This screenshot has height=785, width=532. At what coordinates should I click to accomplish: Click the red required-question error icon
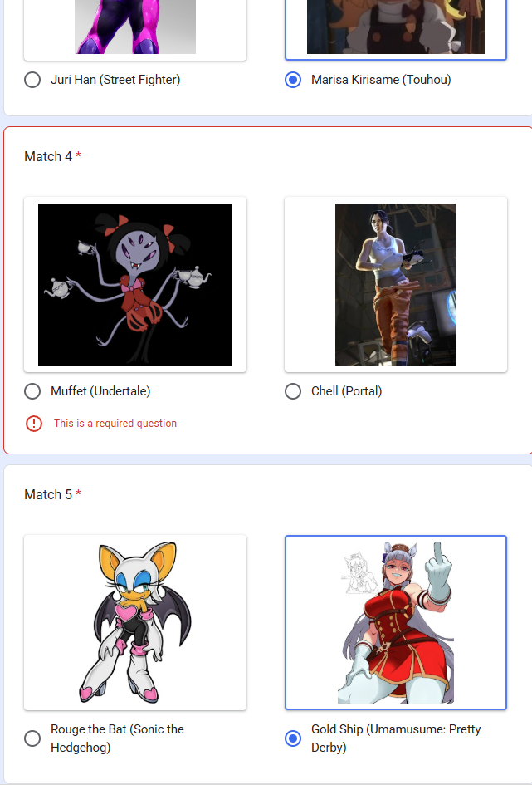34,424
